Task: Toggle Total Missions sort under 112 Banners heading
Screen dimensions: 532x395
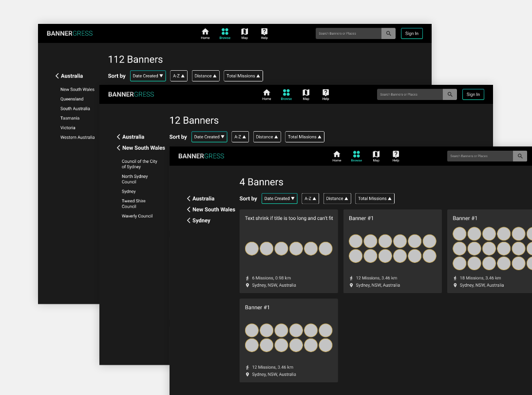Action: point(243,76)
